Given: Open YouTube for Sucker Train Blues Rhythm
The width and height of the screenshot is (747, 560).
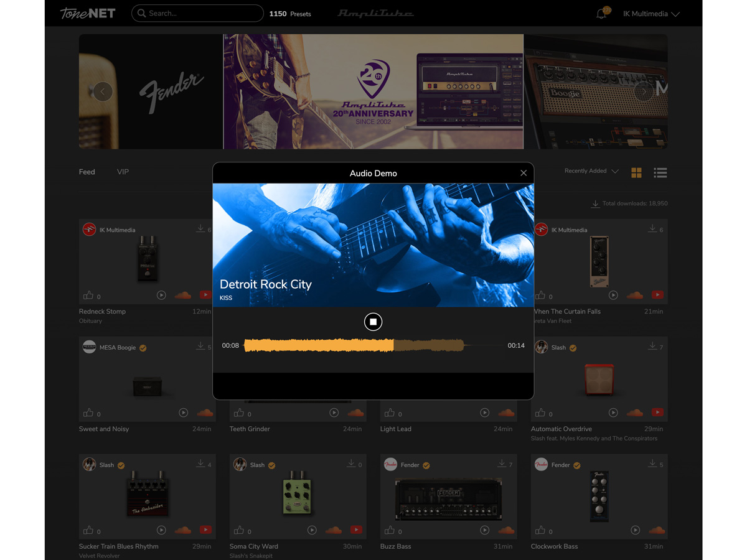Looking at the screenshot, I should pos(205,530).
